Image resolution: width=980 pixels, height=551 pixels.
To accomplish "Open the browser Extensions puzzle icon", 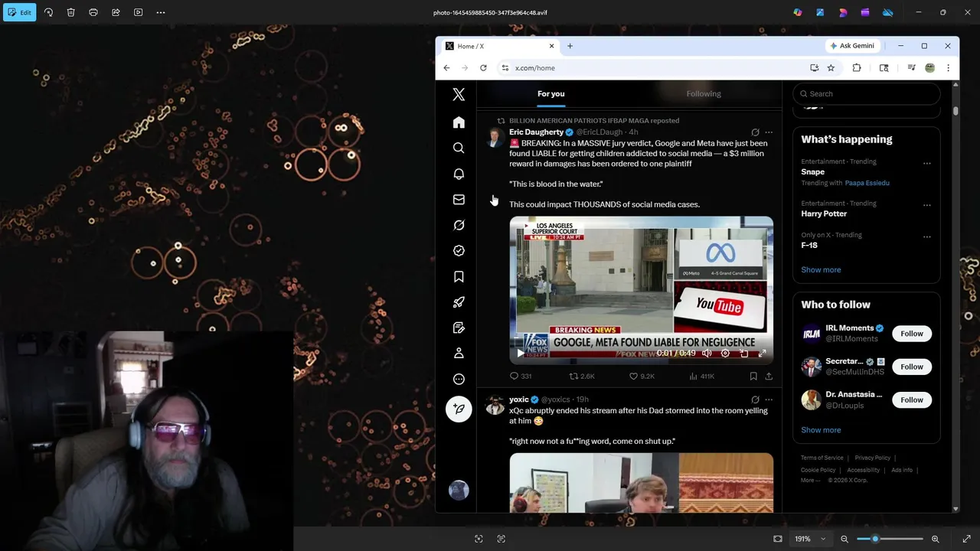I will point(857,68).
